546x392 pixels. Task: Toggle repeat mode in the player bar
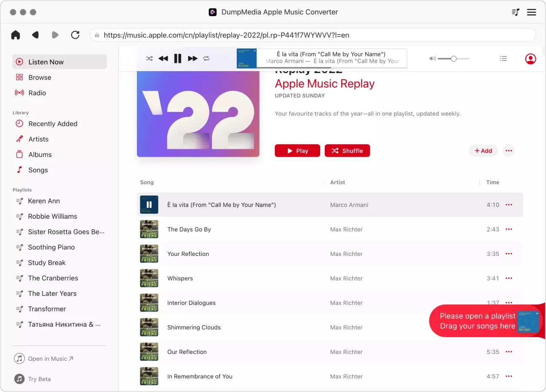coord(206,59)
